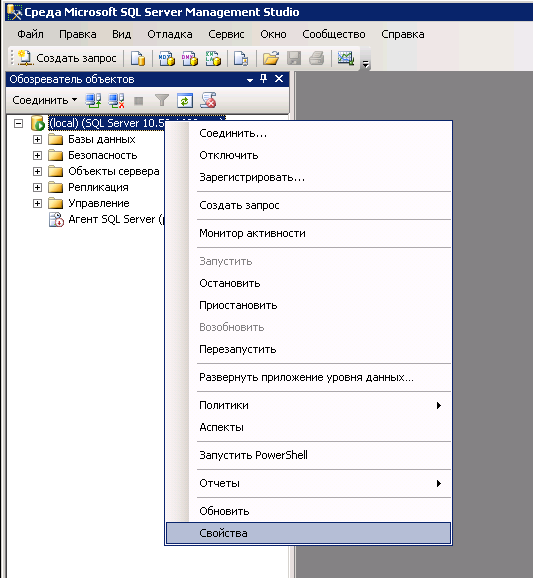
Task: Choose Аспекты in the context menu
Action: 308,427
